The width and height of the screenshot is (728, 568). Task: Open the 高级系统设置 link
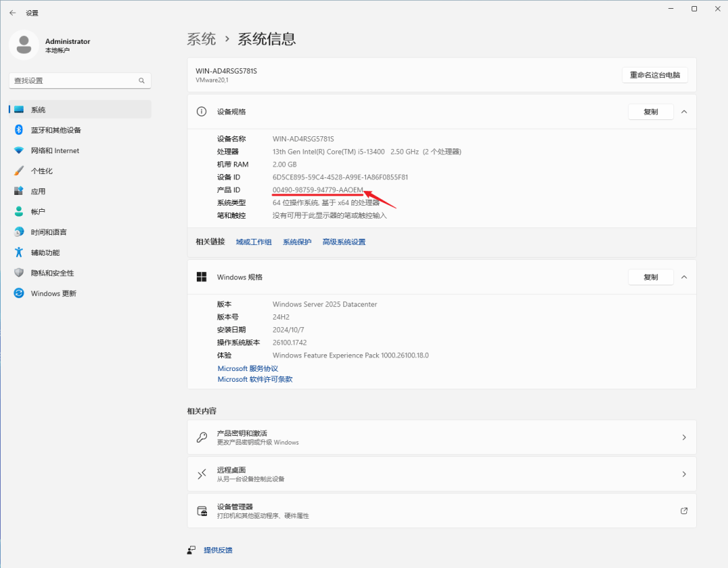coord(344,242)
